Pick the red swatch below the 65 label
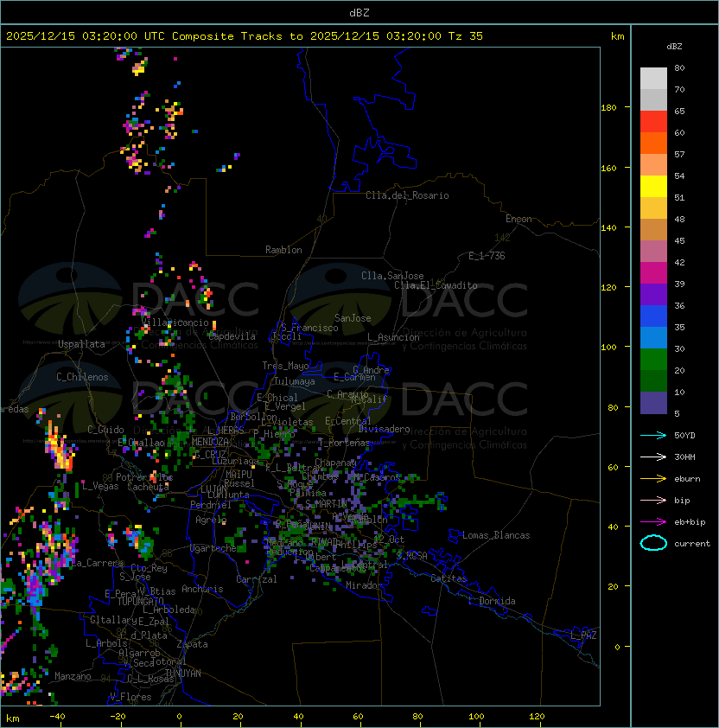719x728 pixels. 653,121
